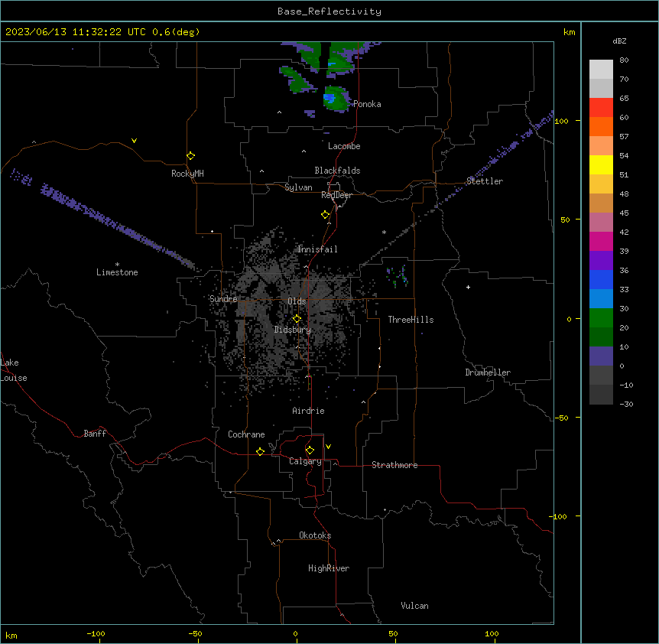Click the yellow V marker east of Calgary
Screen dimensions: 659x644
tap(328, 447)
